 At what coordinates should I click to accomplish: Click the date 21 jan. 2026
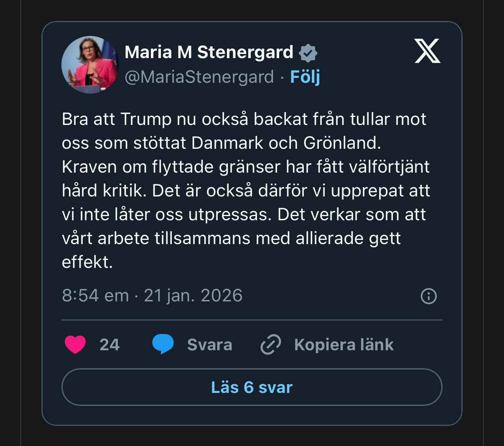click(x=193, y=296)
